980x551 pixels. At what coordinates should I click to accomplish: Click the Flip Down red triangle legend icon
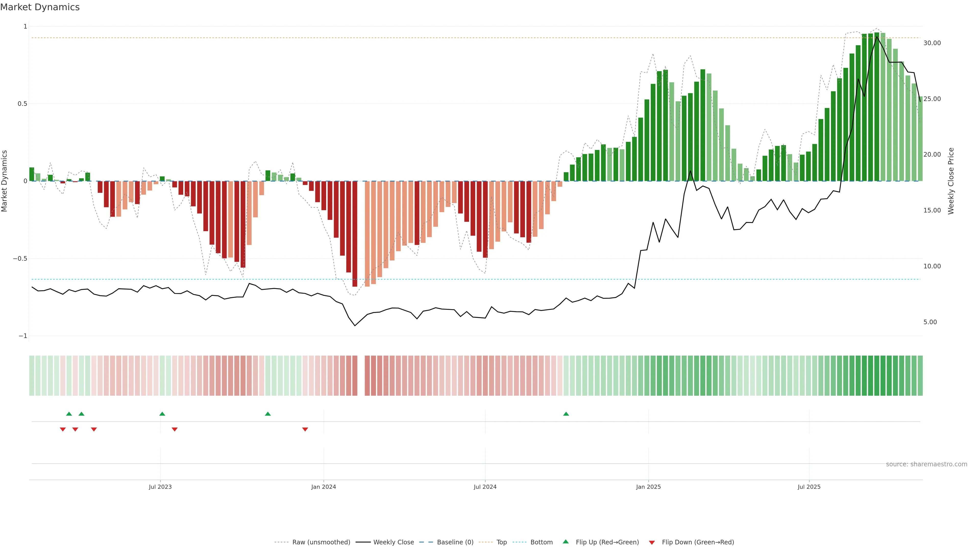pyautogui.click(x=652, y=542)
